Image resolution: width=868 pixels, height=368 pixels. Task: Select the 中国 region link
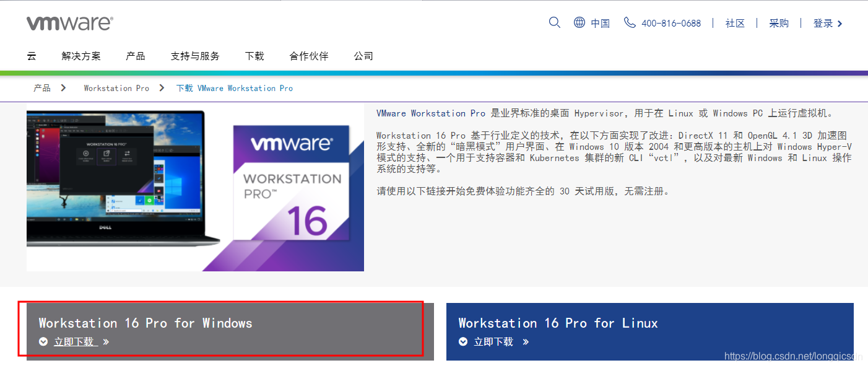pos(600,24)
